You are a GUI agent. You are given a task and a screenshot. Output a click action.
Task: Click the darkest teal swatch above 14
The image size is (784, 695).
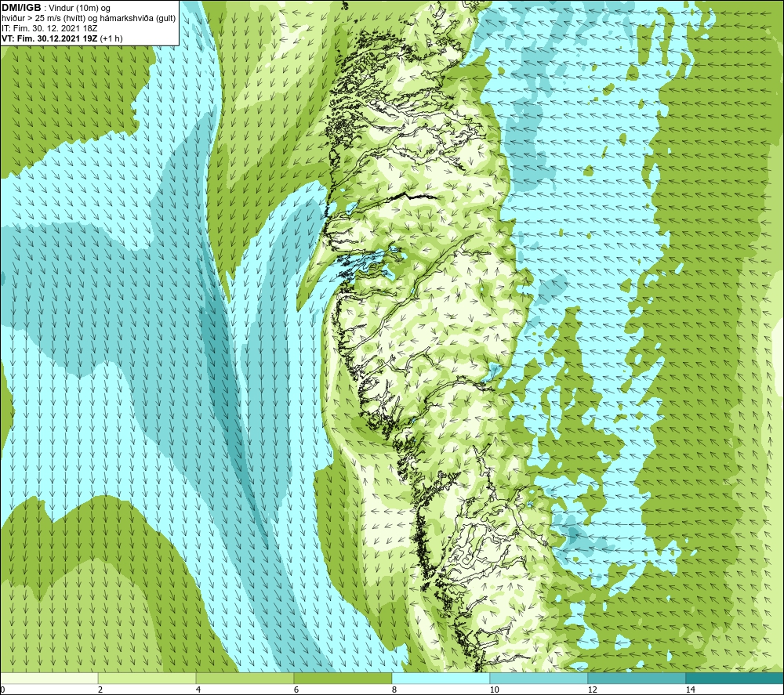pyautogui.click(x=735, y=678)
